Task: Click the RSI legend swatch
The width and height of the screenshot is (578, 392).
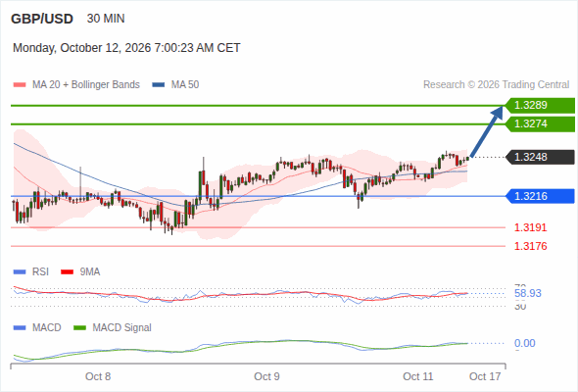Action: click(x=20, y=272)
